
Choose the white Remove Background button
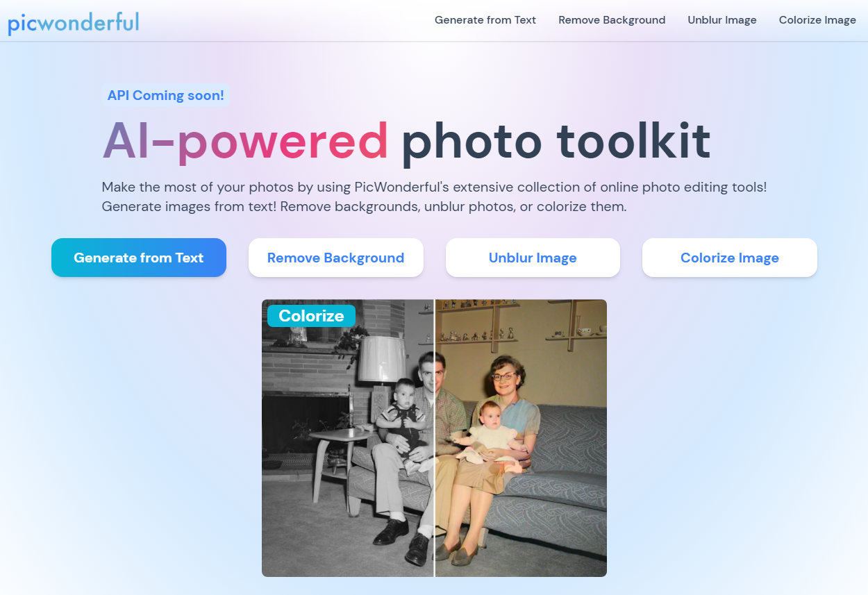point(335,258)
